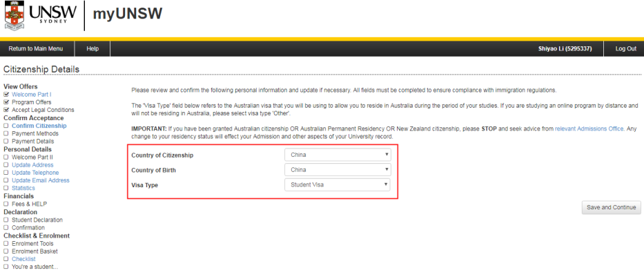Toggle Update Address checkbox
Screen dimensions: 644x277
pos(6,165)
